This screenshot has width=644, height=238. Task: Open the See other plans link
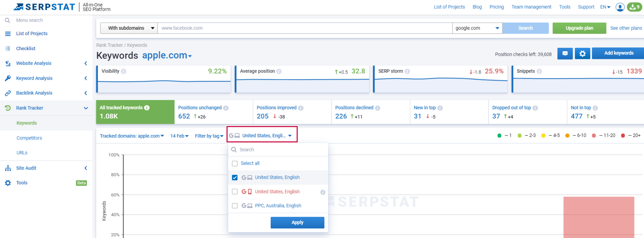coord(626,28)
